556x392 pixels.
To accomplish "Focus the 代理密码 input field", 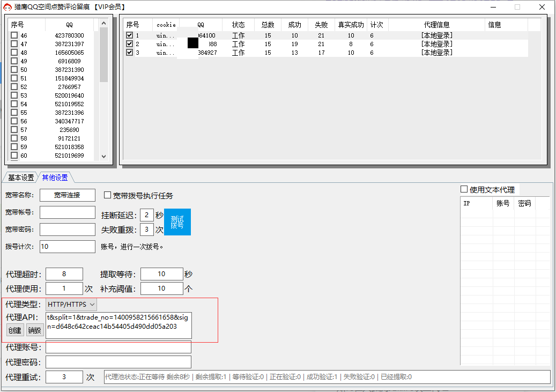I will tap(118, 362).
